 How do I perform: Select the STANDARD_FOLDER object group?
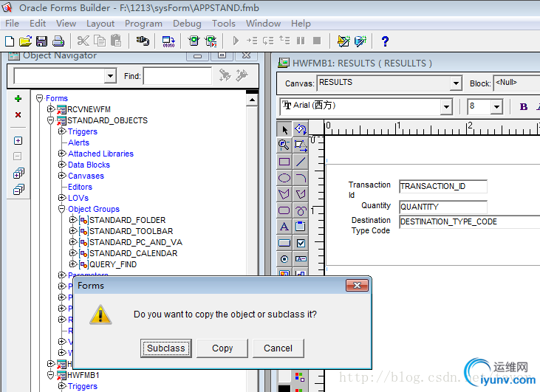[127, 220]
